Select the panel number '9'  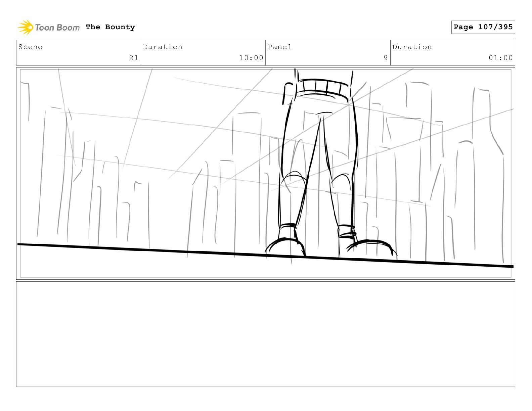386,58
